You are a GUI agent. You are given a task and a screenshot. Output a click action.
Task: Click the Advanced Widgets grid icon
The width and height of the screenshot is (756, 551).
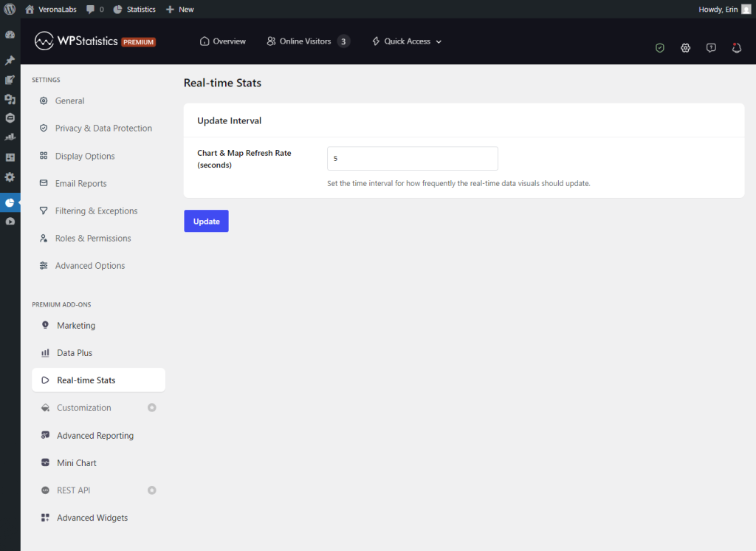(46, 517)
